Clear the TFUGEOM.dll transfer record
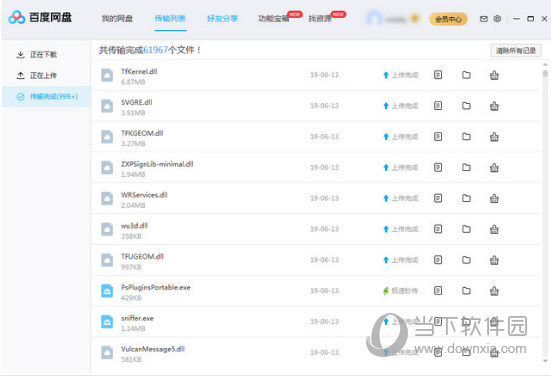 click(x=494, y=260)
